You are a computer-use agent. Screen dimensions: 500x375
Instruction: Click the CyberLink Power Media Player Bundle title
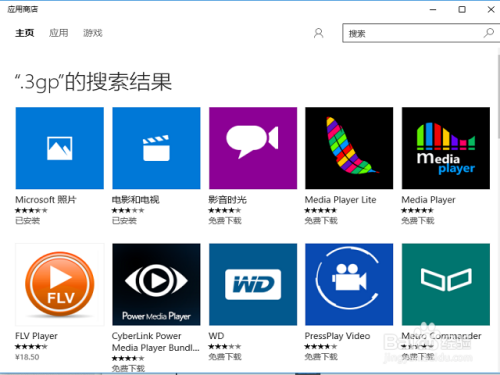156,342
